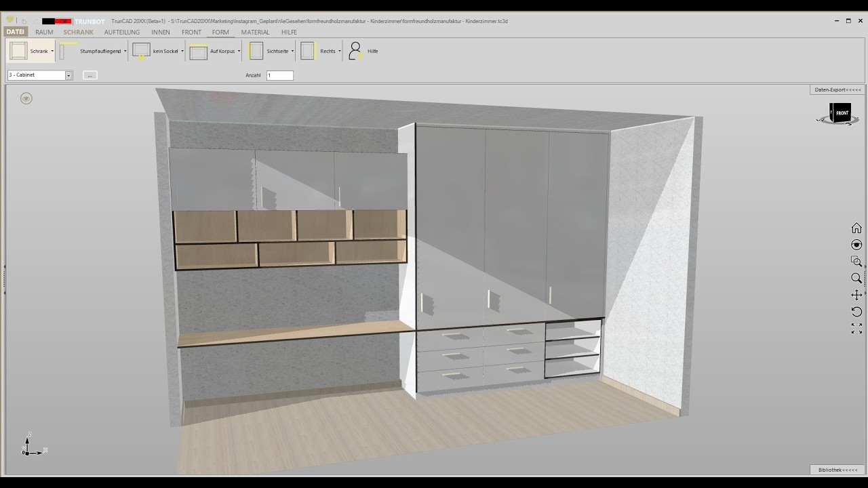868x488 pixels.
Task: Click the zoom window icon
Action: pos(856,262)
